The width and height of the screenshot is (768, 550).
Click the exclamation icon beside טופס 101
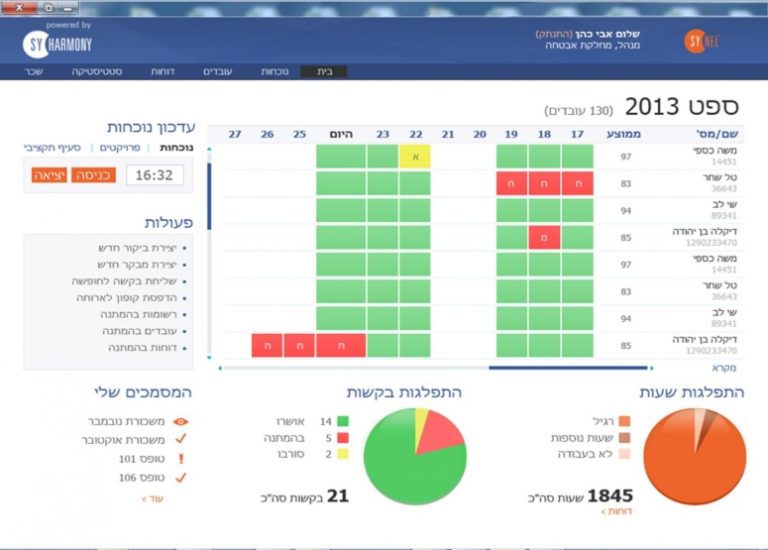coord(181,459)
